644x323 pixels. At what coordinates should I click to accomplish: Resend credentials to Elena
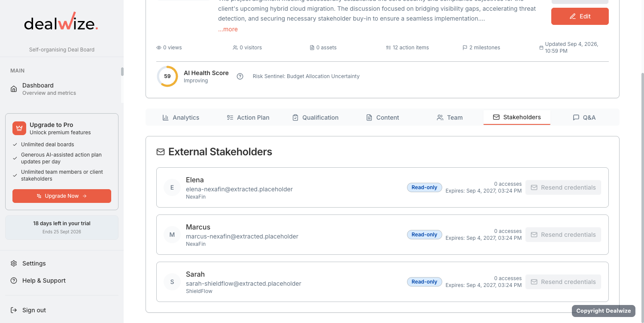(x=563, y=187)
